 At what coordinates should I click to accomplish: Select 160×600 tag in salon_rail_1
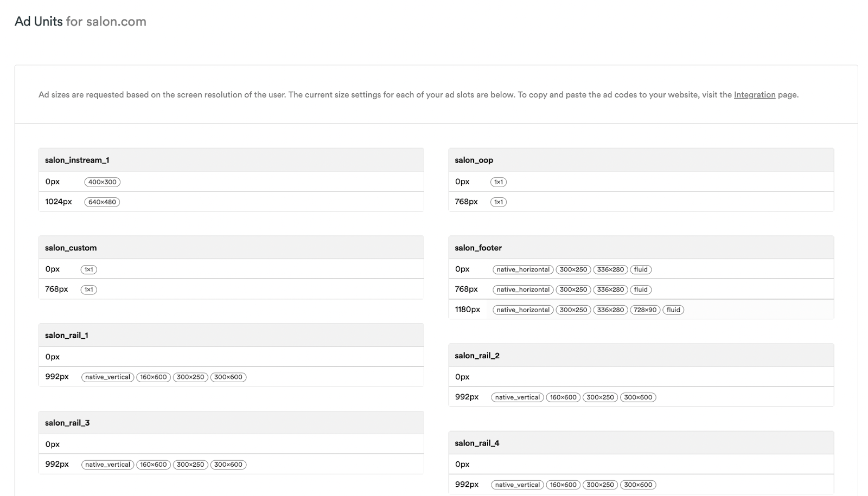pyautogui.click(x=154, y=377)
